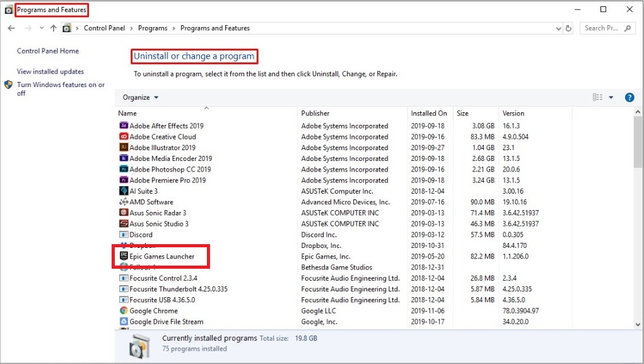Click the Google Chrome program icon
The image size is (644, 364).
[x=124, y=311]
